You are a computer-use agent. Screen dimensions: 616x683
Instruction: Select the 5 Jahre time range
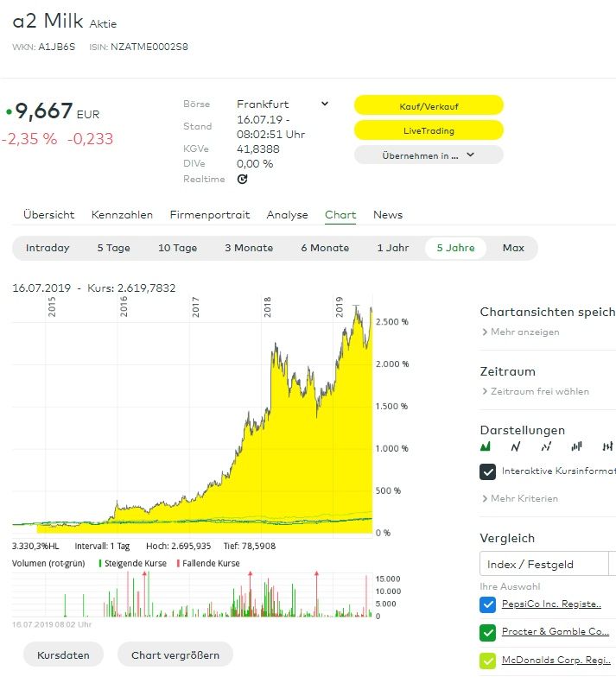tap(455, 248)
